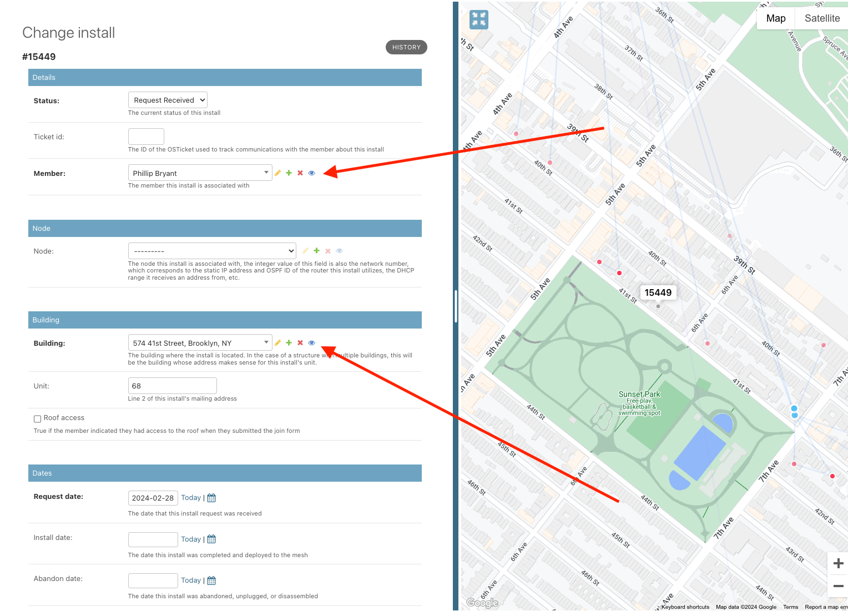Switch the map to Satellite view
Screen dimensions: 848x616
(x=822, y=18)
